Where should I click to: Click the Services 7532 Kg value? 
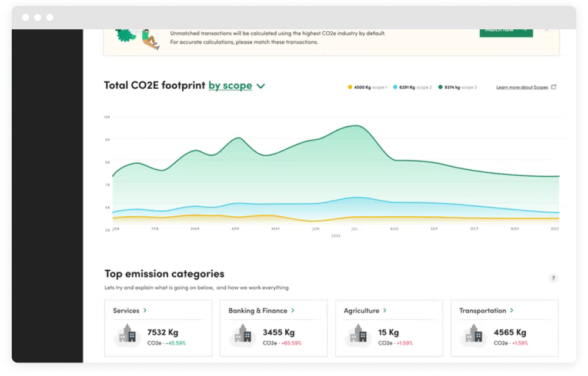click(x=163, y=333)
